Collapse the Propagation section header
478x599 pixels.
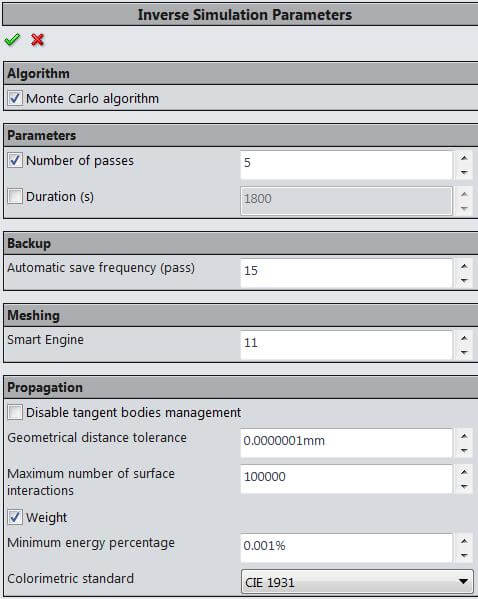241,387
